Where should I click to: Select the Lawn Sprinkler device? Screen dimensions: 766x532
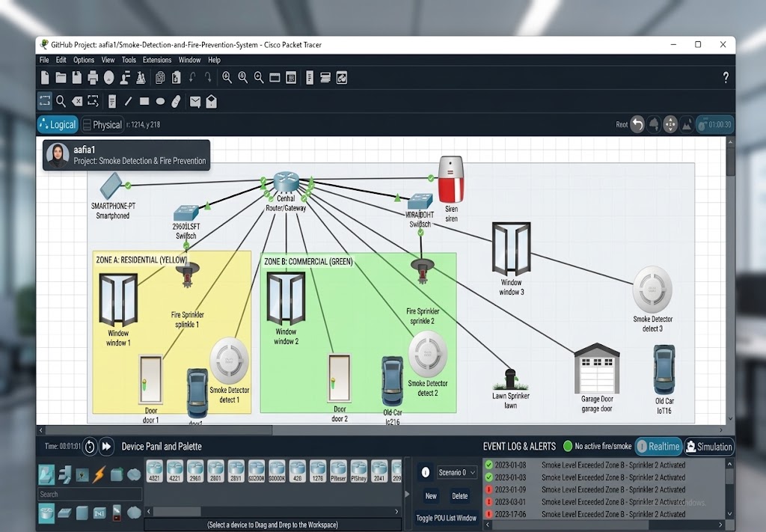tap(510, 379)
